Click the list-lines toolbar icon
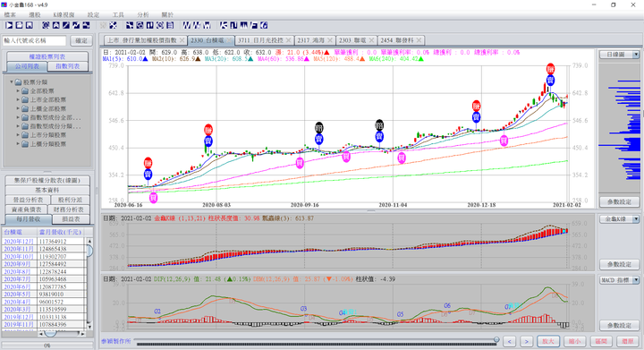The height and width of the screenshot is (350, 644). point(170,25)
